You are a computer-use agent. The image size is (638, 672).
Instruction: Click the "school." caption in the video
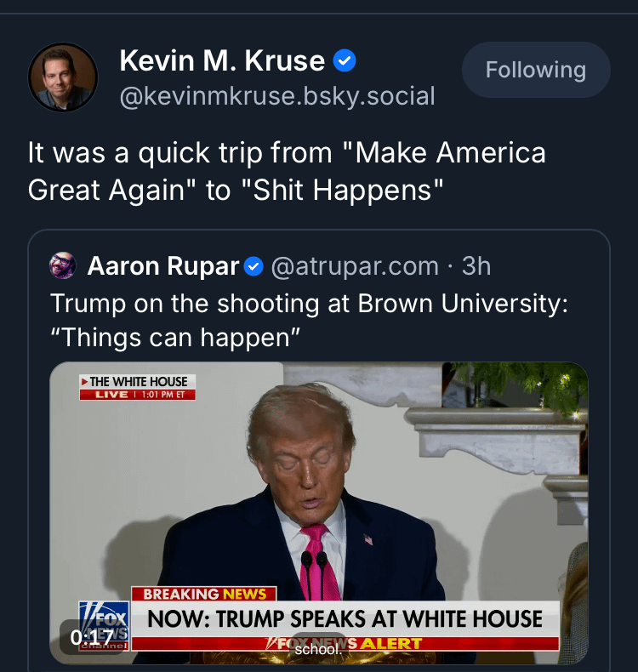pyautogui.click(x=317, y=649)
